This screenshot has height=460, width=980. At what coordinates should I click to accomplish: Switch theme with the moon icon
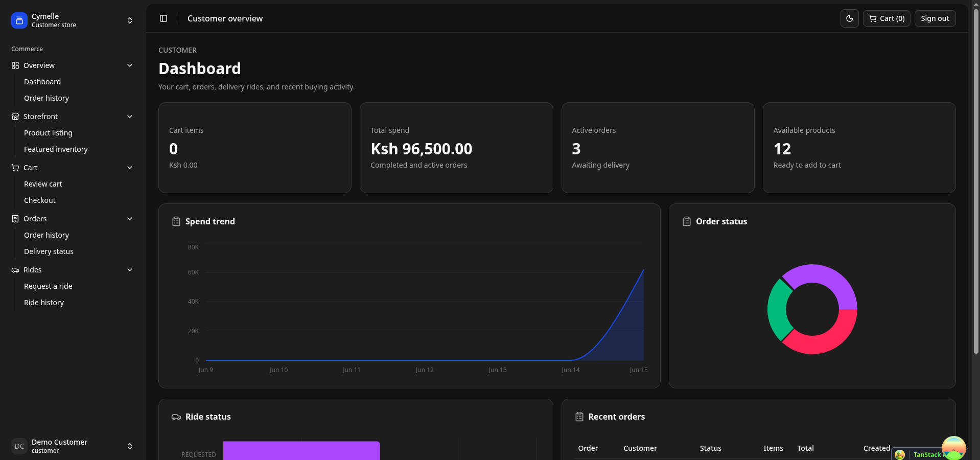pyautogui.click(x=850, y=18)
